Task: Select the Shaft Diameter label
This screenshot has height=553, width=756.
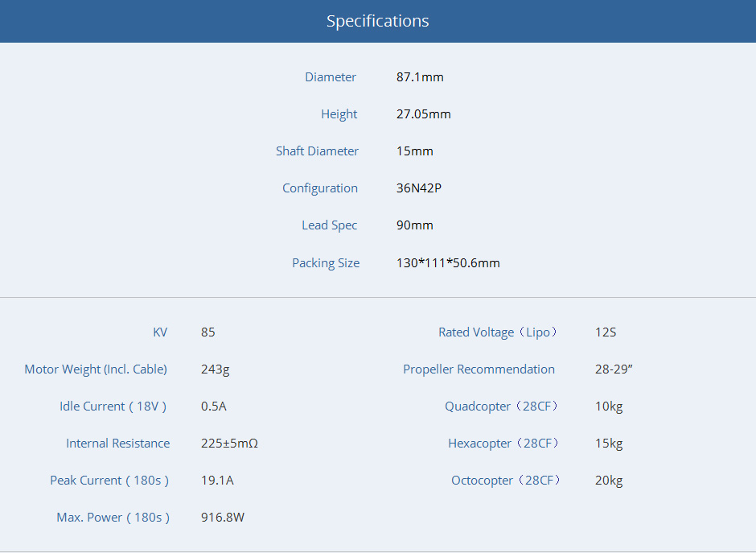Action: pos(317,151)
